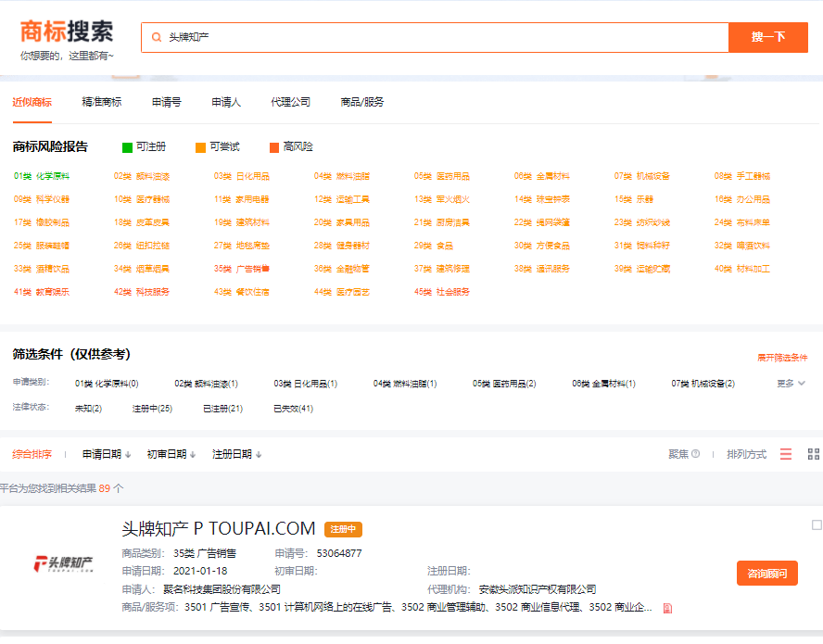Filter by 07类 机械设备(2)
The height and width of the screenshot is (644, 823).
coord(703,384)
